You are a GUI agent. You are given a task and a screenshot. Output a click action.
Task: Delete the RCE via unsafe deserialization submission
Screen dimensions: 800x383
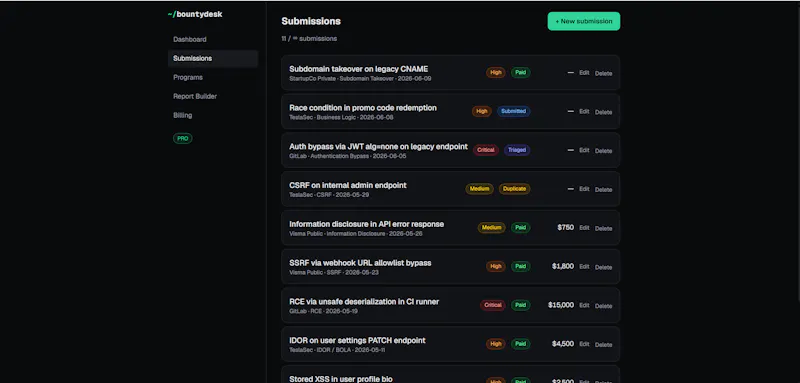coord(604,306)
